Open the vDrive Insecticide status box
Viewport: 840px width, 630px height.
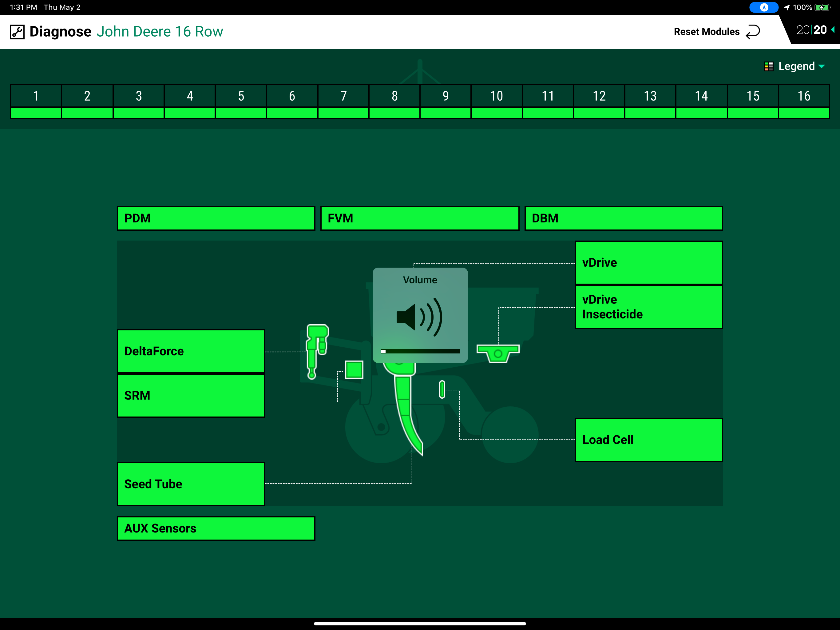649,307
